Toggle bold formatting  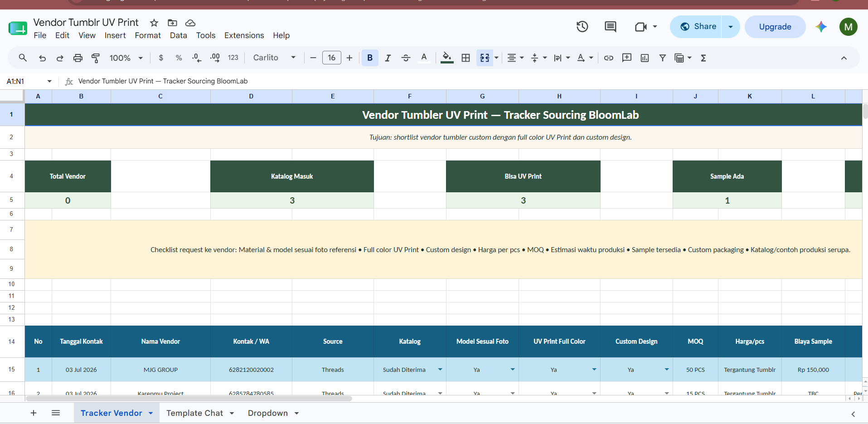pos(370,58)
